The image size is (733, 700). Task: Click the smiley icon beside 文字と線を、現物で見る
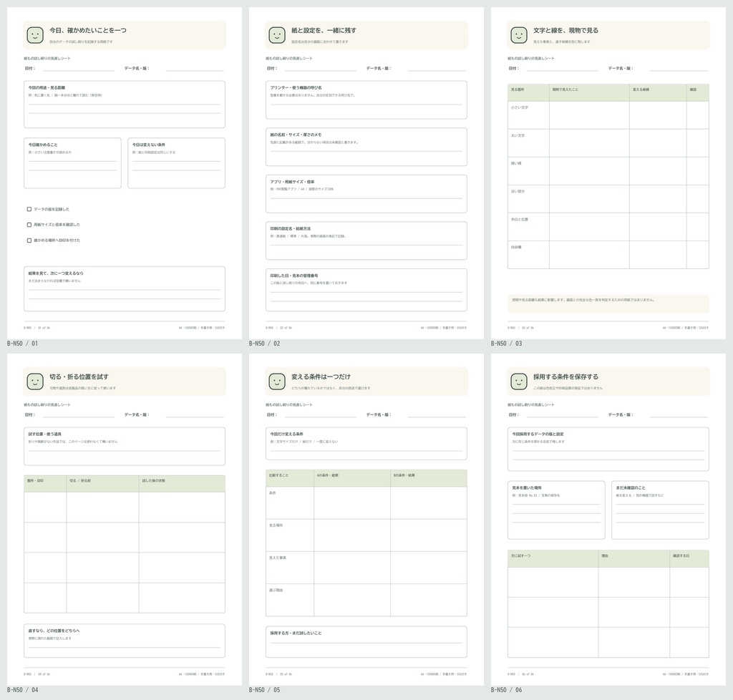click(x=519, y=35)
